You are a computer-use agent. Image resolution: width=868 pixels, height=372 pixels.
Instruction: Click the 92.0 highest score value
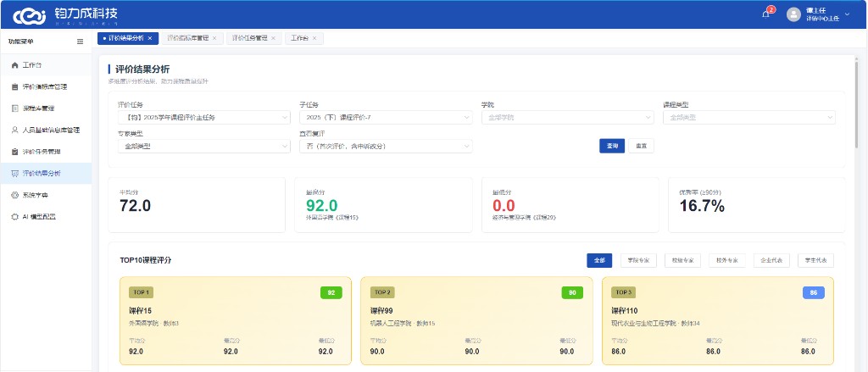[x=321, y=206]
